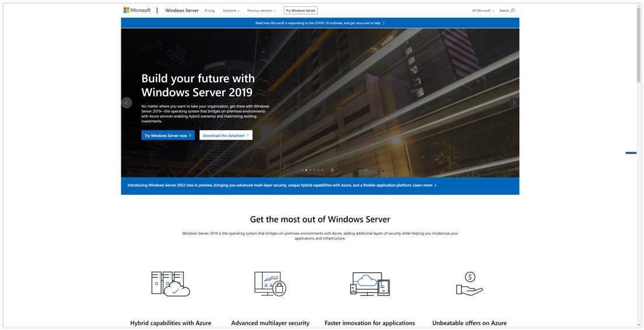Click the Advanced multilayer security lock icon
The image size is (644, 330).
pyautogui.click(x=270, y=284)
